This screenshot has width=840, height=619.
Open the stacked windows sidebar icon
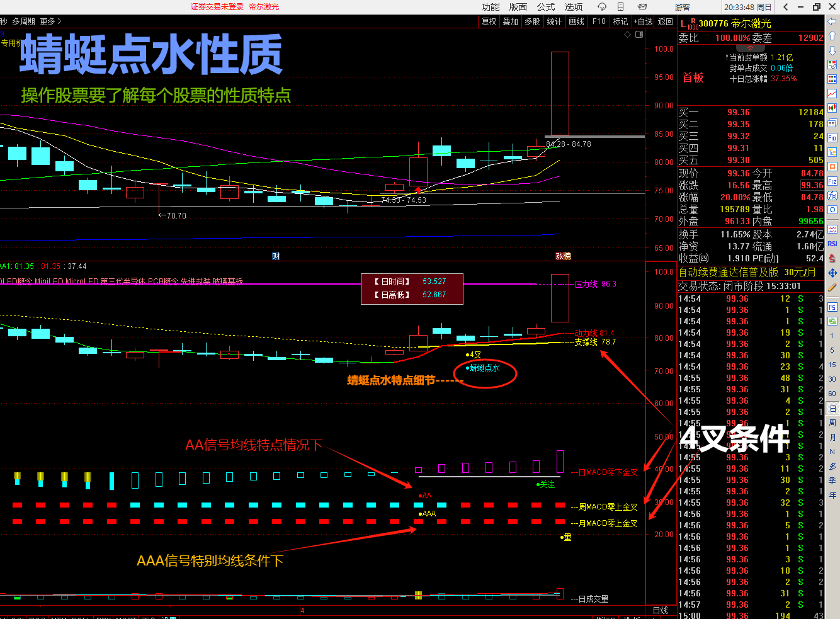(x=832, y=123)
